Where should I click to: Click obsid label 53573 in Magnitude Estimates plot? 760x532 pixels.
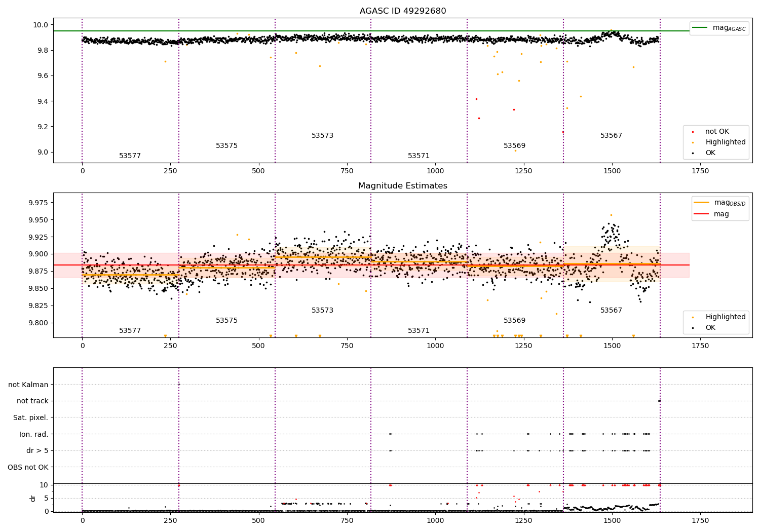[322, 311]
